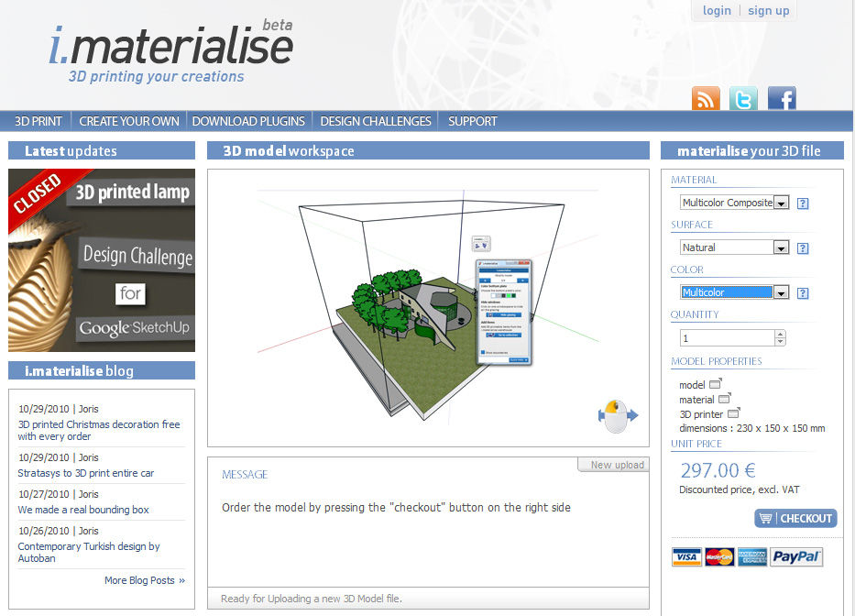Click the checkout instruction message text
The image size is (855, 616).
396,508
